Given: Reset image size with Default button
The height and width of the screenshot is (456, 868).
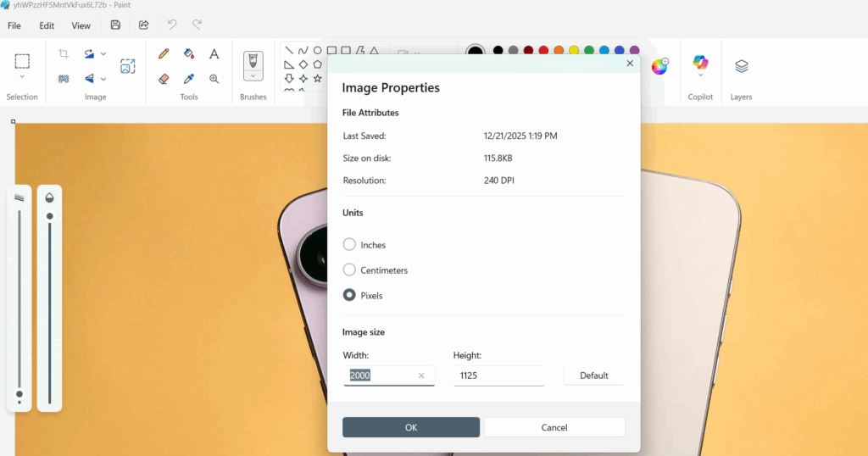Looking at the screenshot, I should [593, 375].
